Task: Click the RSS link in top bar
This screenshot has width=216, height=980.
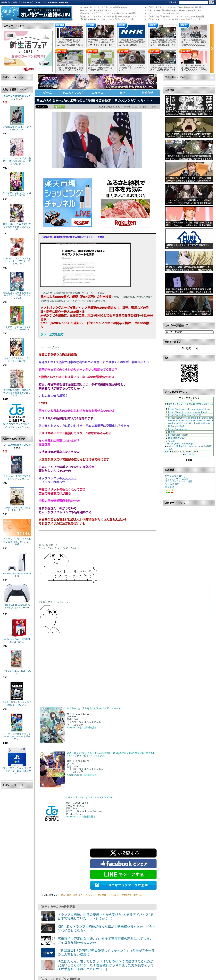Action: coord(38,2)
